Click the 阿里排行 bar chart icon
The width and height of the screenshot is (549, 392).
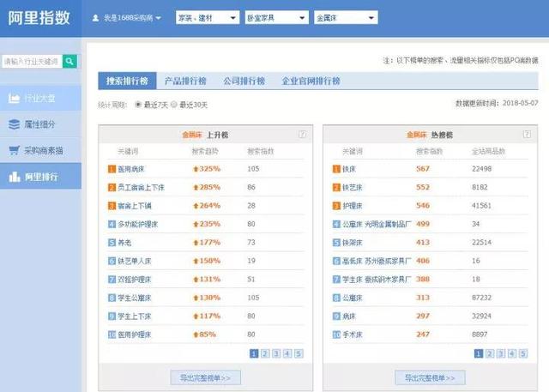(14, 177)
